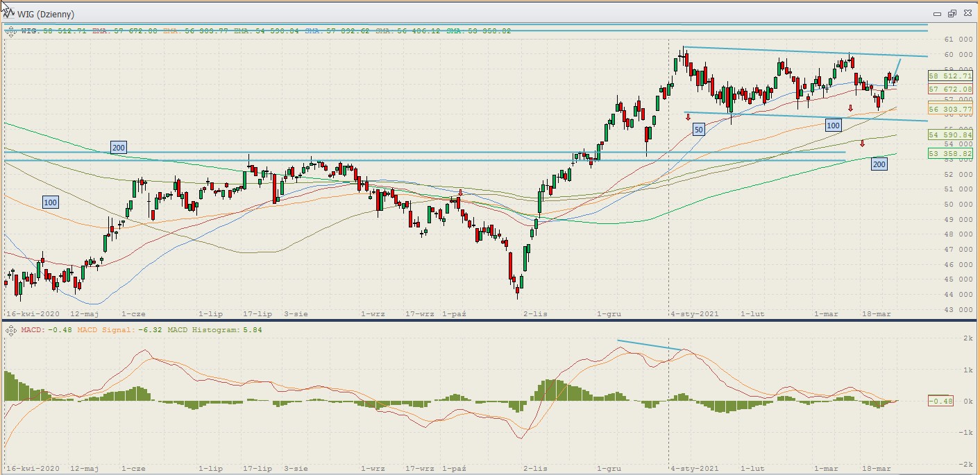This screenshot has width=980, height=475.
Task: Minimize the WIG chart window
Action: (938, 13)
